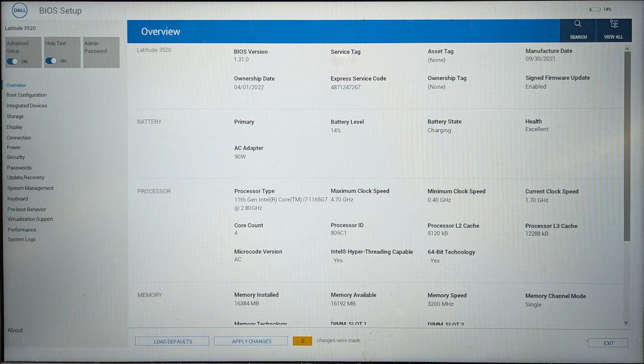Open the SEARCH function
The height and width of the screenshot is (364, 644).
click(x=578, y=30)
